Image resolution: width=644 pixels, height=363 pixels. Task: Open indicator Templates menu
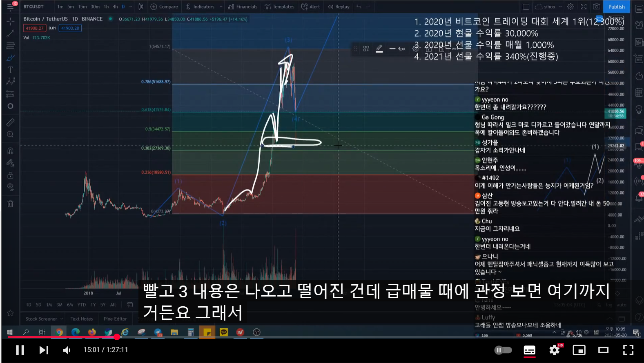[x=279, y=7]
